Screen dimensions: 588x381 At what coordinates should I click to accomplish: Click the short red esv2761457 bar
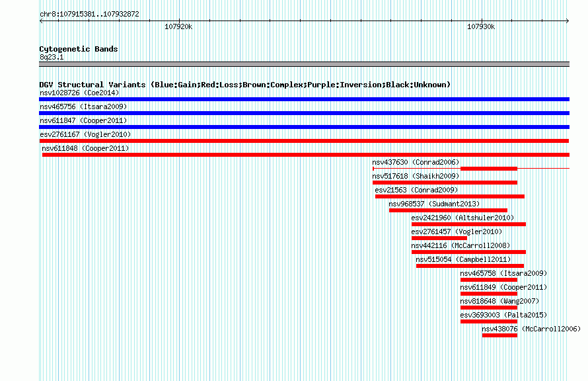[x=439, y=238]
